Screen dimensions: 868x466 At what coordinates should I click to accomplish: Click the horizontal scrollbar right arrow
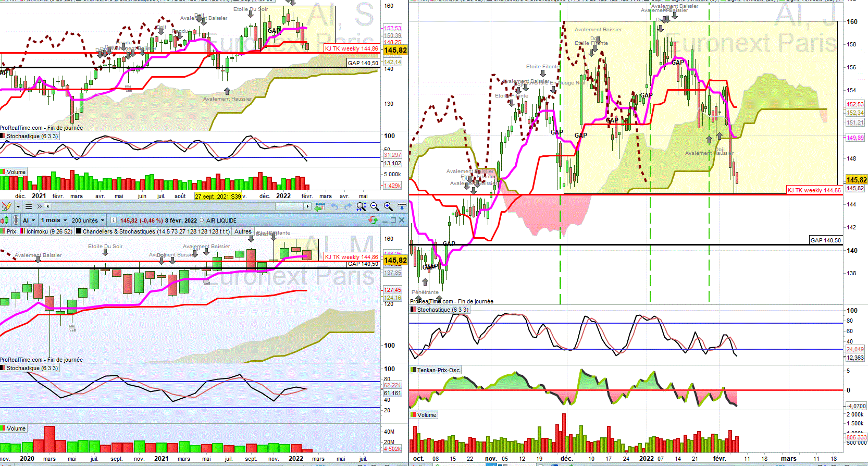pos(307,206)
